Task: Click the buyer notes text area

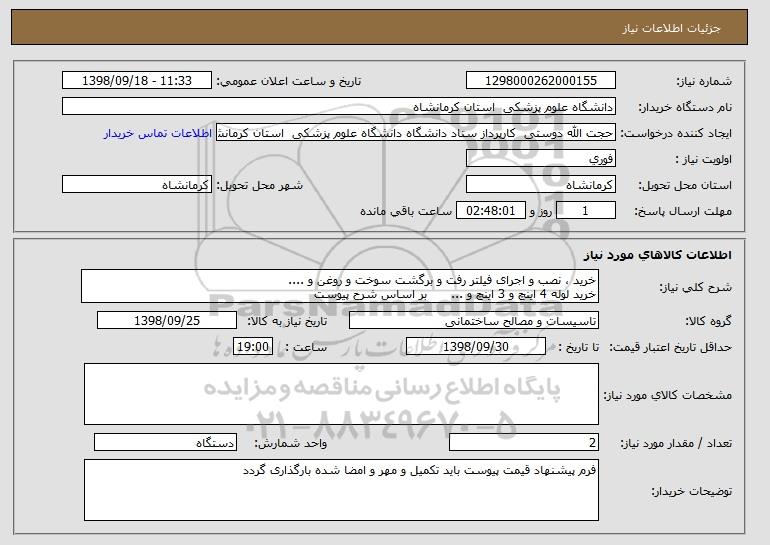Action: point(341,490)
